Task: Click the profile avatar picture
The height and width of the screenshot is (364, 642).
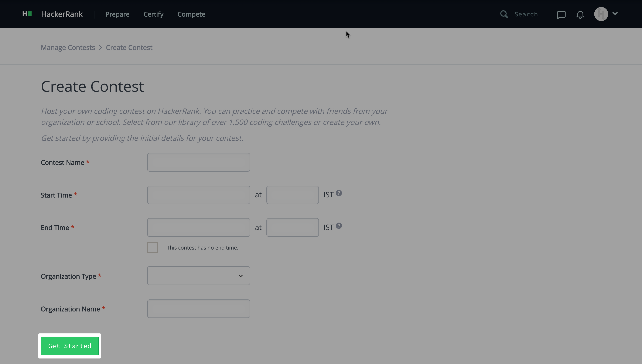Action: pyautogui.click(x=601, y=14)
